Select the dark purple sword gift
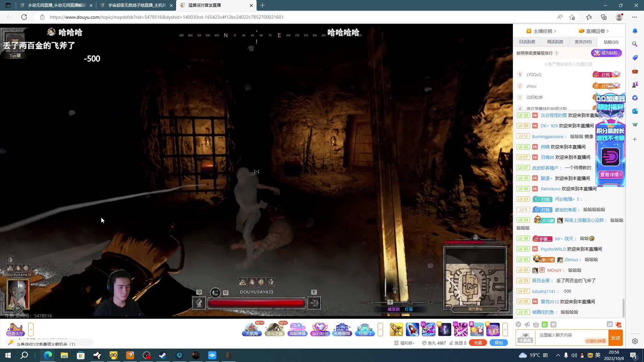644x362 pixels. (445, 329)
